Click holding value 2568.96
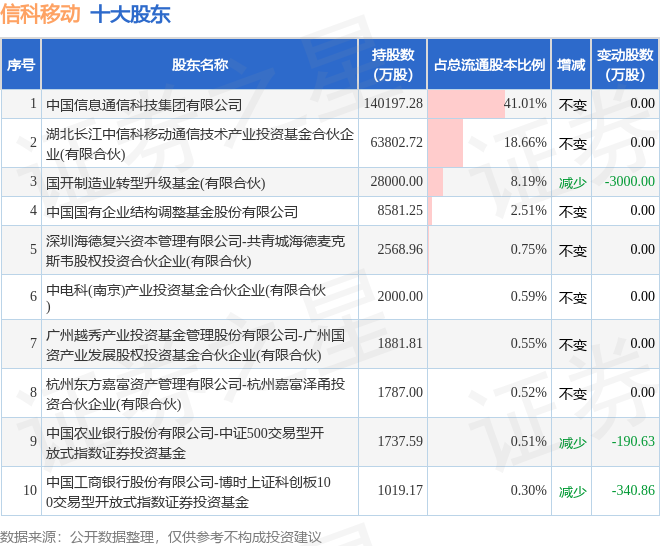Screen dimensions: 660x546 click(x=400, y=249)
